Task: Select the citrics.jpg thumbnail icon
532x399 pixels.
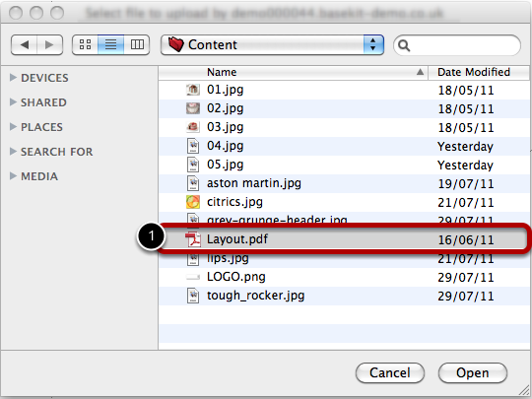Action: (x=193, y=202)
